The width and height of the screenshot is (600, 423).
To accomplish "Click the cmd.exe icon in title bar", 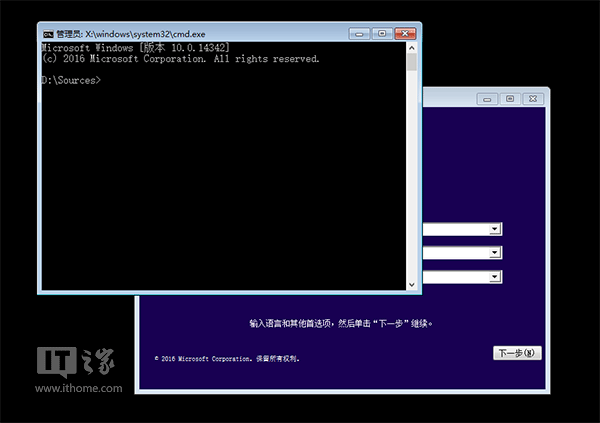I will click(x=47, y=33).
